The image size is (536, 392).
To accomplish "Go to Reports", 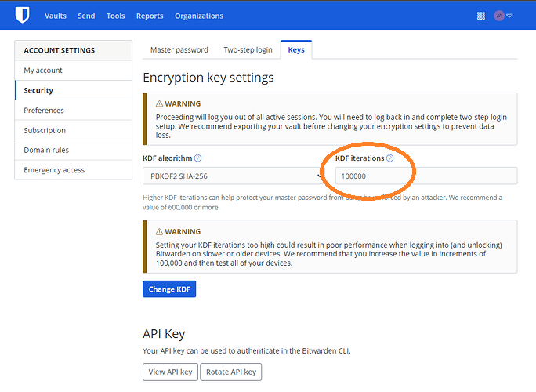I will click(x=150, y=16).
